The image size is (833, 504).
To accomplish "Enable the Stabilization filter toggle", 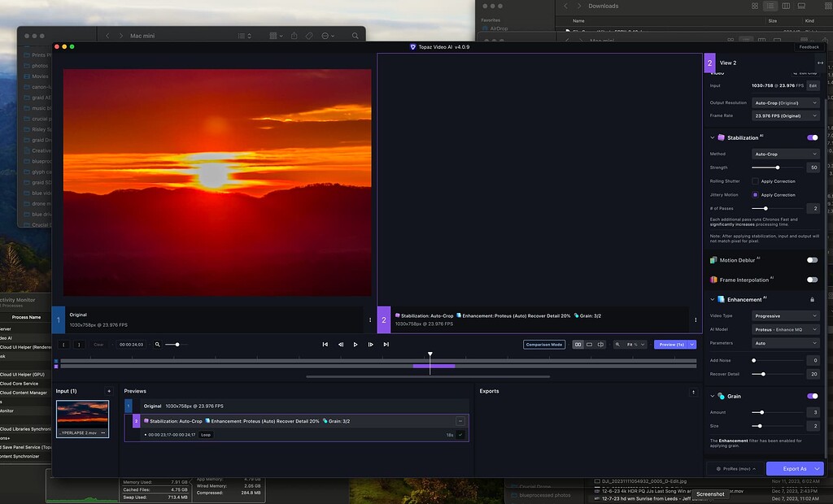I will coord(811,137).
